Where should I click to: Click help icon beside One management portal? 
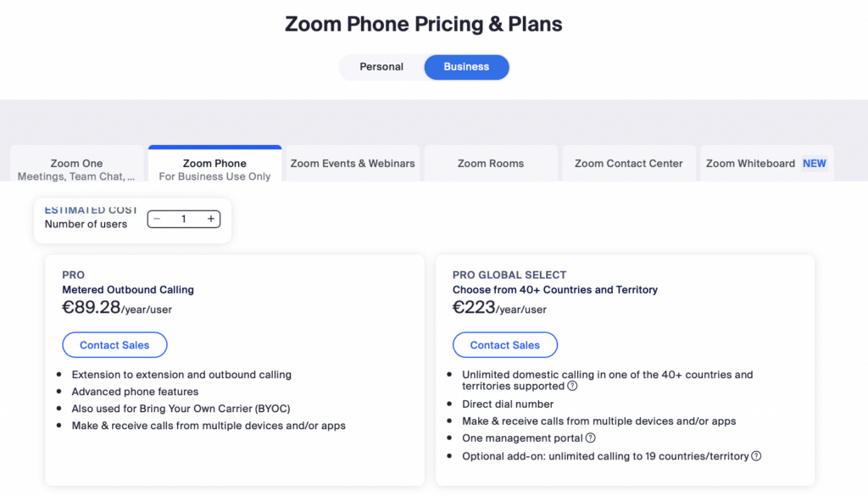click(x=591, y=438)
